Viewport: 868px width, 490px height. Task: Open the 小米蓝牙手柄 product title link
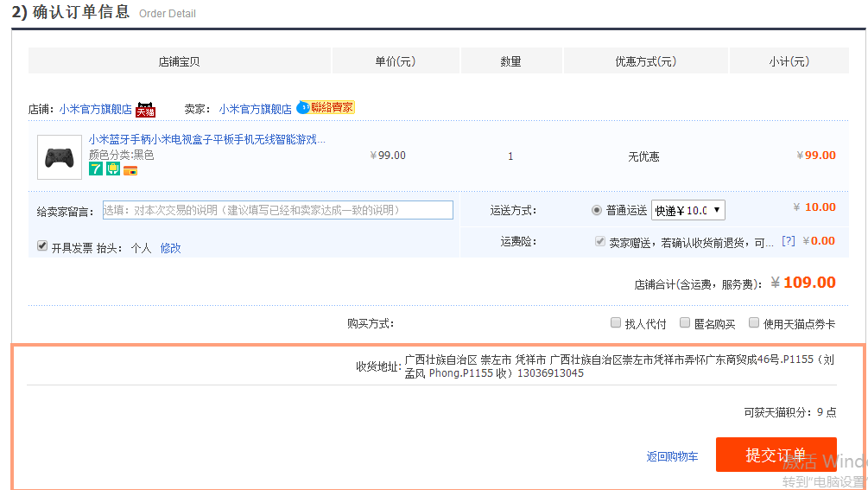[207, 139]
